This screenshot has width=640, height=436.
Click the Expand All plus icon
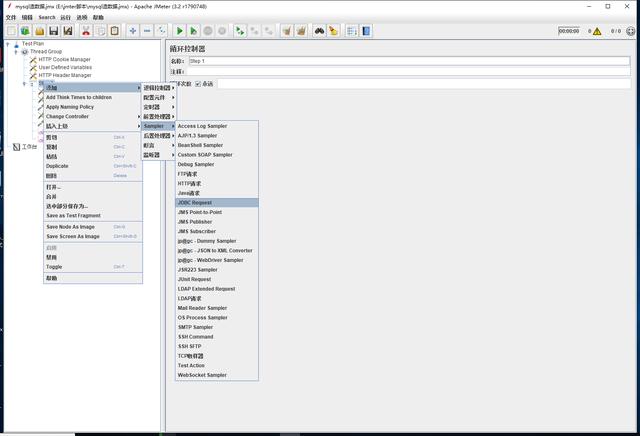[132, 31]
